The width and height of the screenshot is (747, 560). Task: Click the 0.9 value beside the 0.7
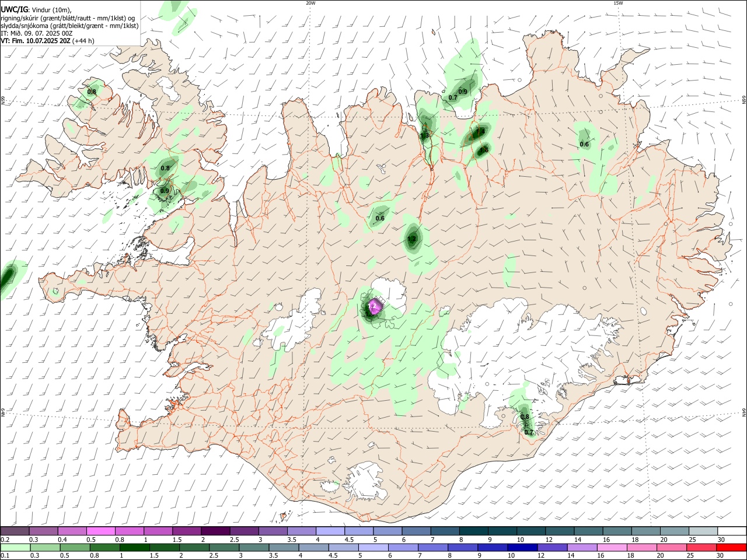pyautogui.click(x=463, y=92)
